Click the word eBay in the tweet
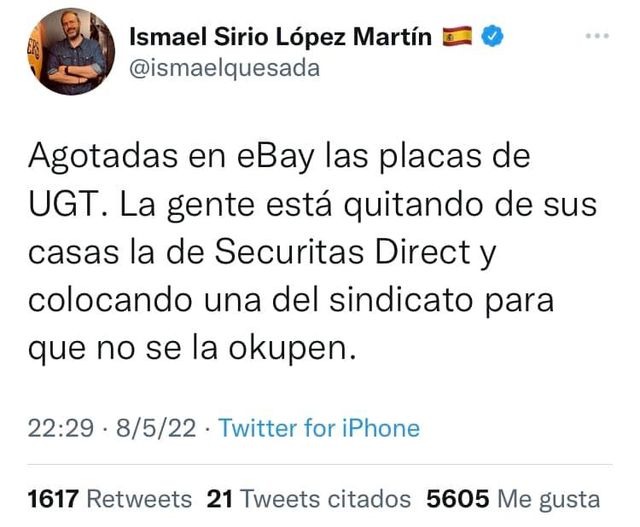This screenshot has width=640, height=527. click(x=276, y=158)
